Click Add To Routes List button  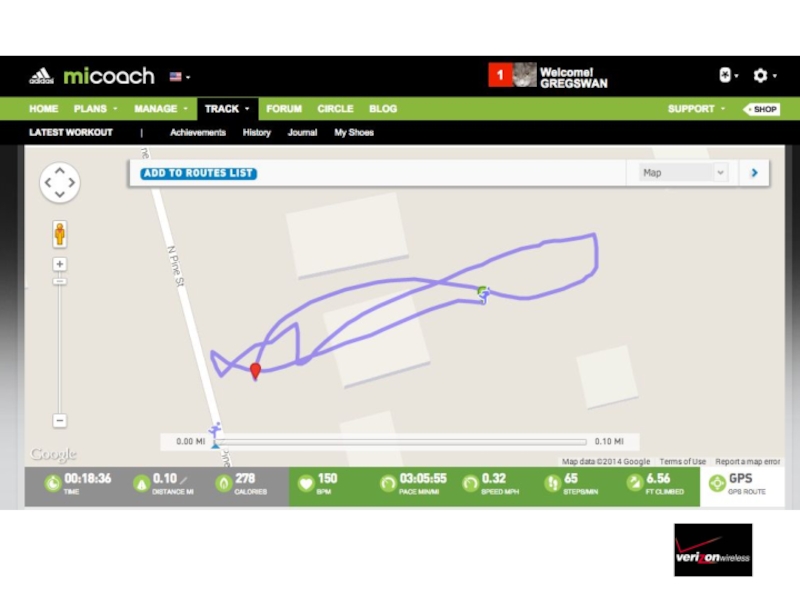pyautogui.click(x=198, y=173)
